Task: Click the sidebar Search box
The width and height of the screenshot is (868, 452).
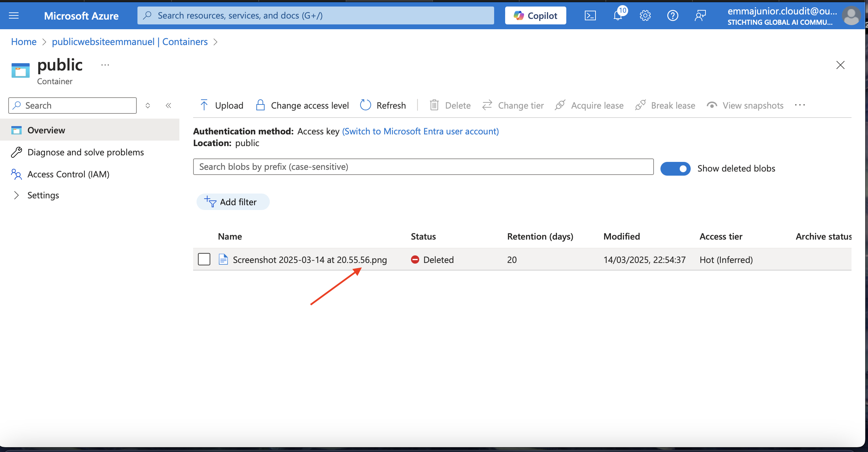Action: tap(73, 106)
